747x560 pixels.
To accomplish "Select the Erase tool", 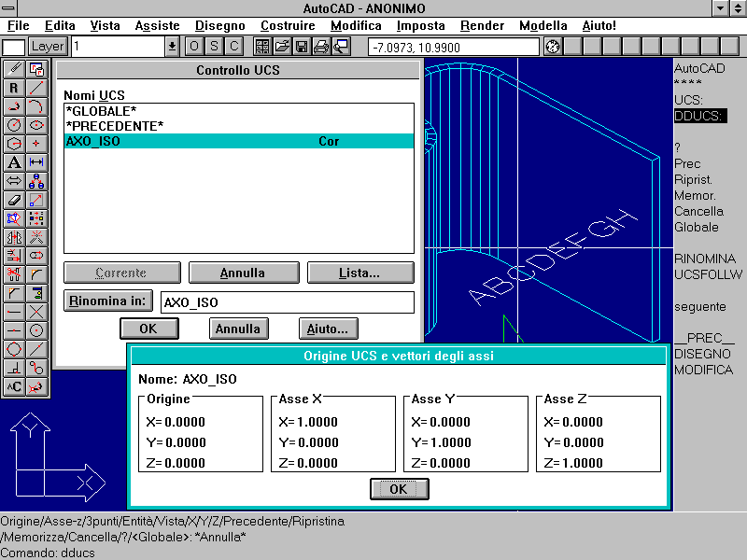I will click(x=14, y=200).
